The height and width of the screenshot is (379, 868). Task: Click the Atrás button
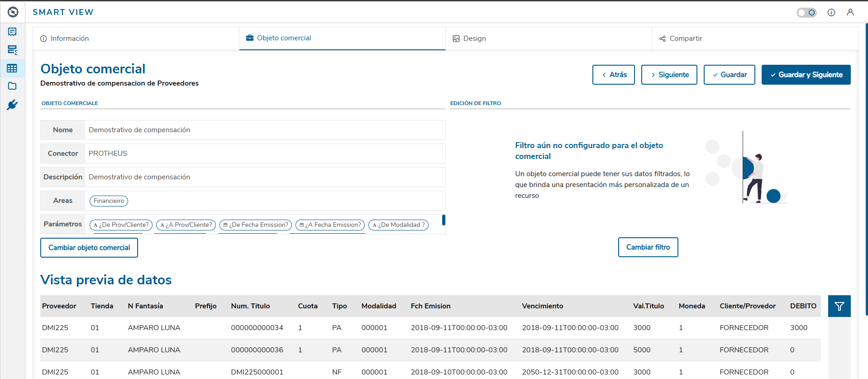click(613, 75)
